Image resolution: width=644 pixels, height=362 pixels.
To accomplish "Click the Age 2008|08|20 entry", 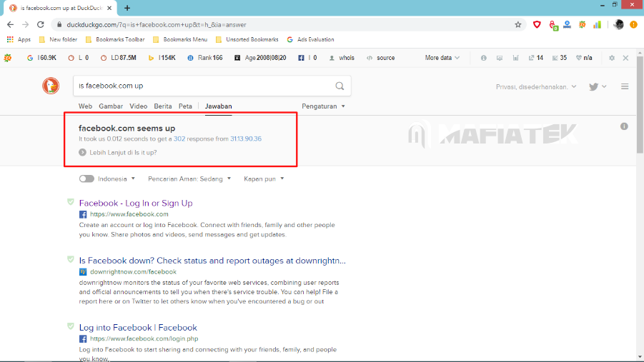I will click(x=260, y=58).
